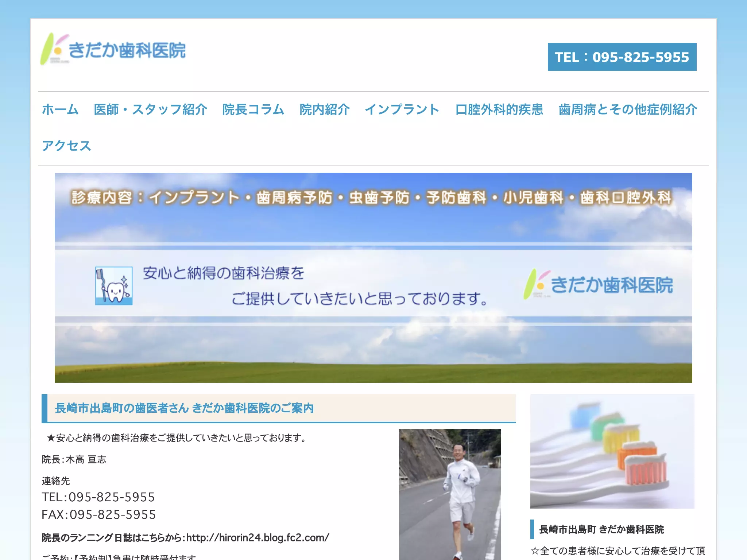Click the きだか歯科医院 logo inside the banner
This screenshot has height=560, width=747.
pos(598,284)
